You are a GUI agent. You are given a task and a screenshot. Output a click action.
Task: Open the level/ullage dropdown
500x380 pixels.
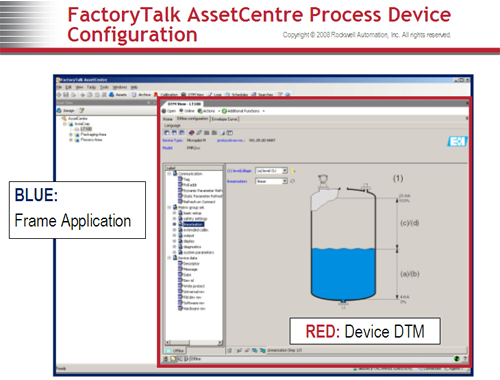(271, 171)
